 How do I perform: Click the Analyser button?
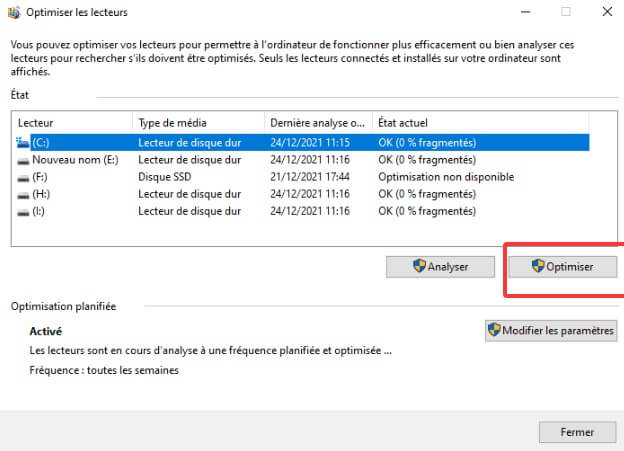click(x=441, y=266)
